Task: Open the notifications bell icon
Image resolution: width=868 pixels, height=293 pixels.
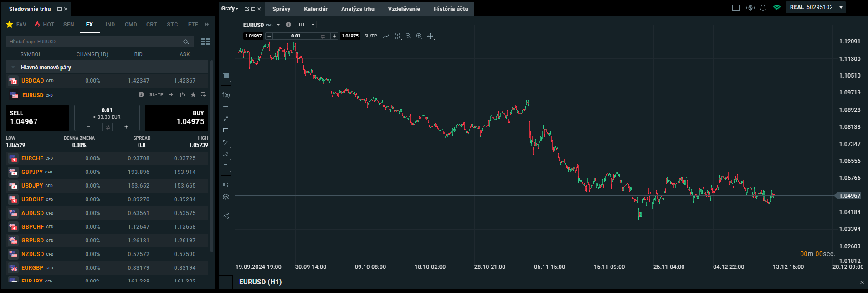Action: click(763, 8)
